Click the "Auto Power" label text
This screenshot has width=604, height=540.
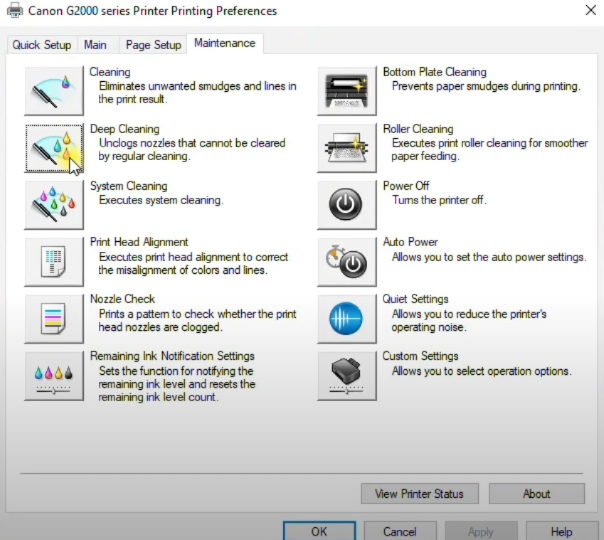(x=410, y=242)
